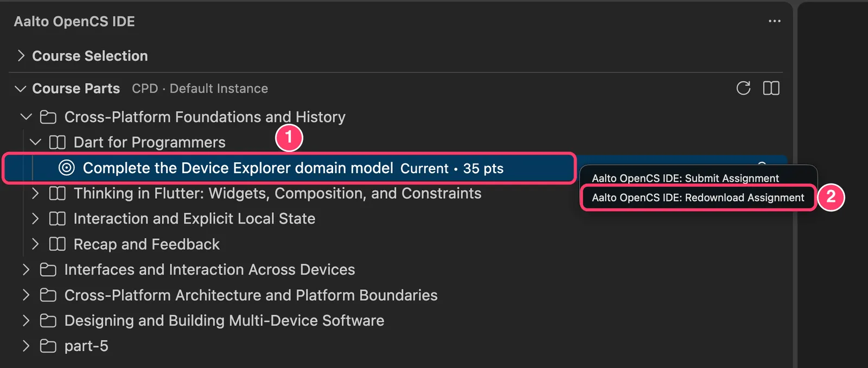Click the open book icon in Course Parts header

[771, 88]
